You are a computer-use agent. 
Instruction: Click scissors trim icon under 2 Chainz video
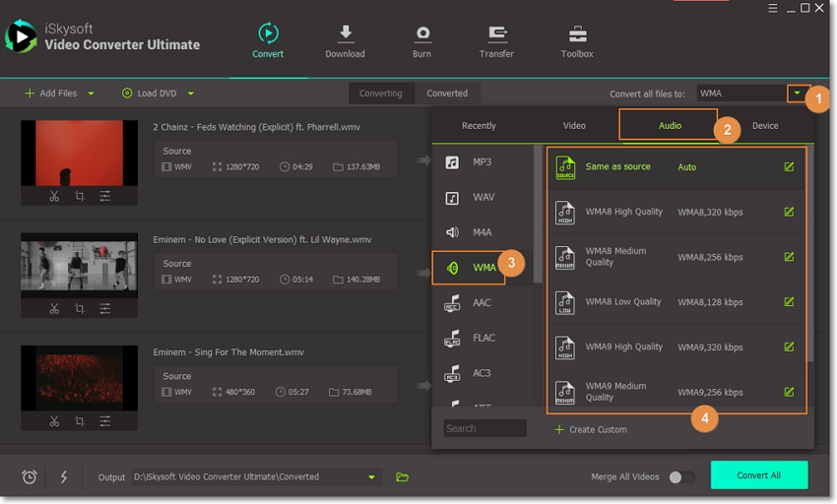pyautogui.click(x=54, y=196)
